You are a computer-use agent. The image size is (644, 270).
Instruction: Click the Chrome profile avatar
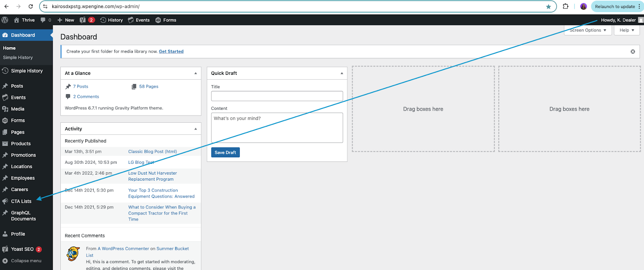(583, 6)
